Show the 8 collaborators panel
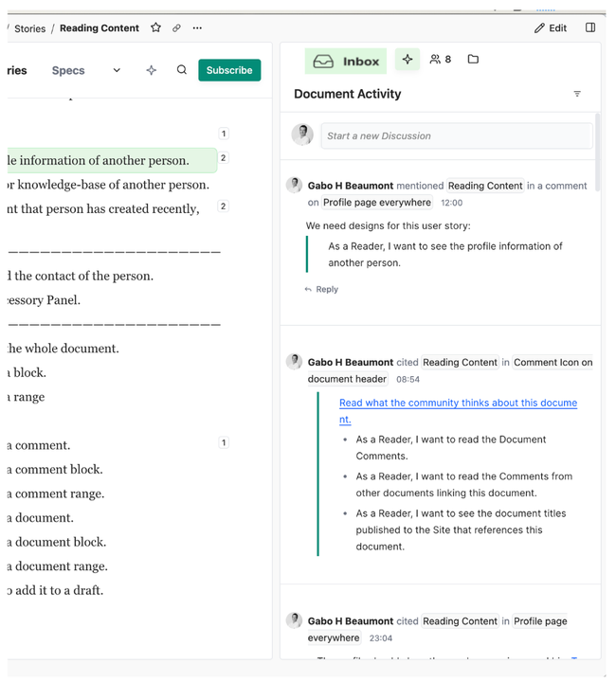Viewport: 616px width, 682px height. 440,60
